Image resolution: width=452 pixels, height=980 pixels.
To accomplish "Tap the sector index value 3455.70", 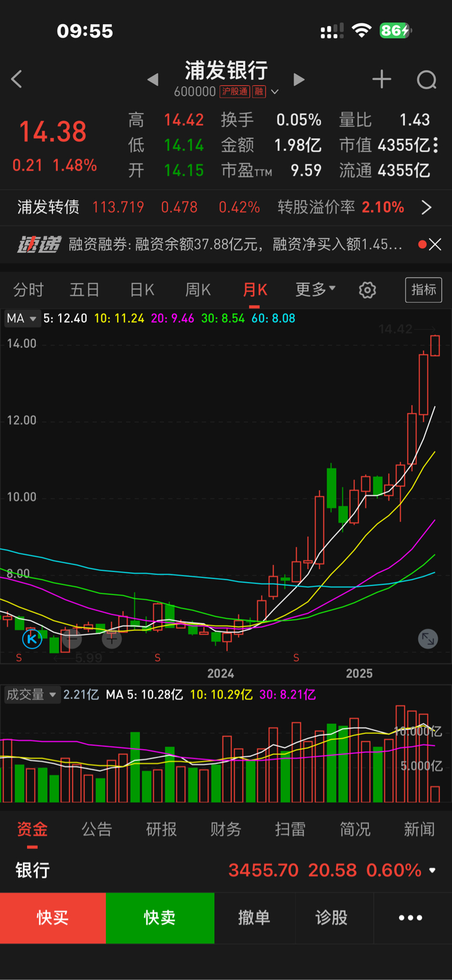I will [x=264, y=870].
